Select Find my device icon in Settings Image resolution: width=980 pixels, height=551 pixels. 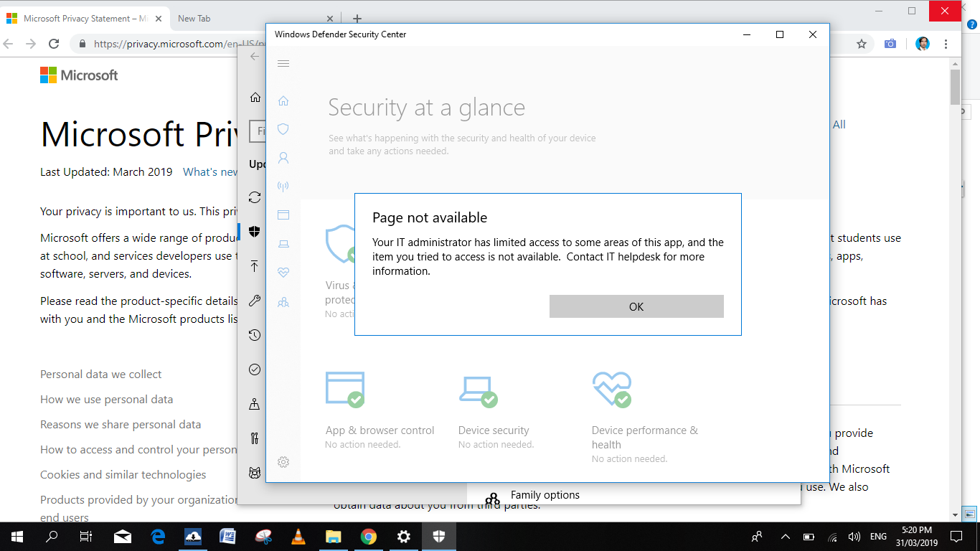tap(255, 404)
